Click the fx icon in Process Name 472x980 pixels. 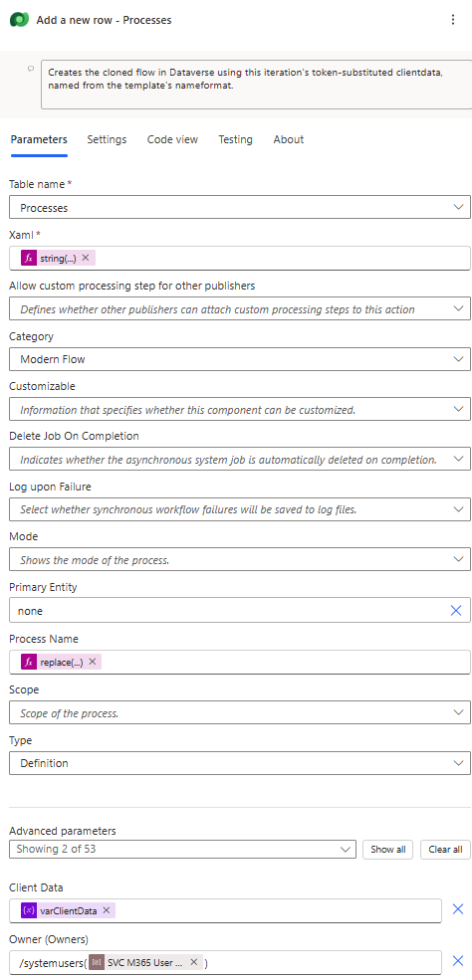point(29,662)
